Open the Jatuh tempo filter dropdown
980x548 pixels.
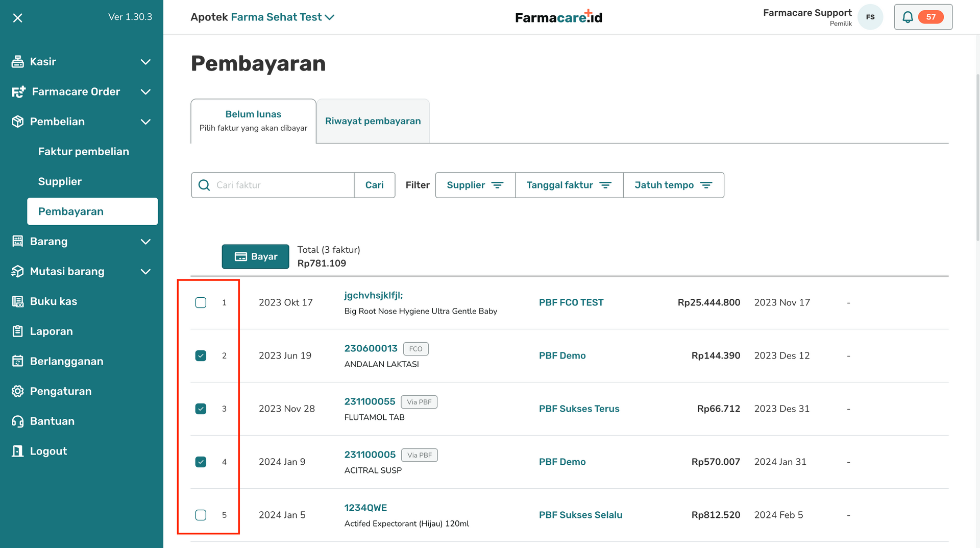click(x=673, y=185)
